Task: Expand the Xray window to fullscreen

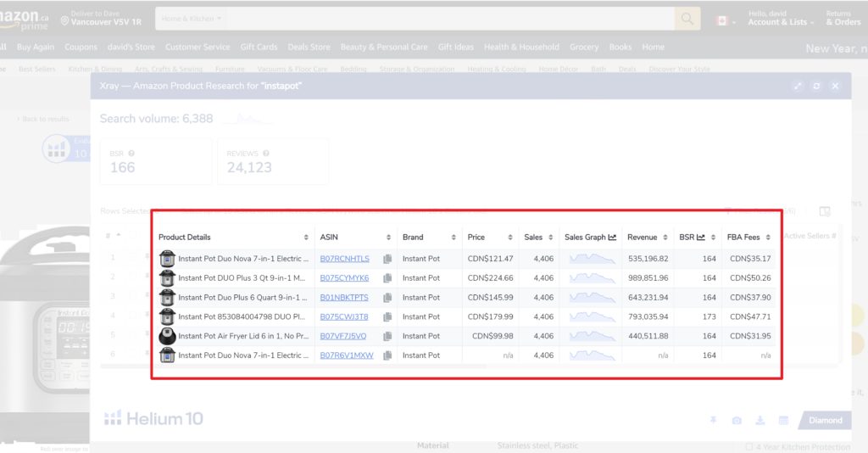Action: (798, 87)
